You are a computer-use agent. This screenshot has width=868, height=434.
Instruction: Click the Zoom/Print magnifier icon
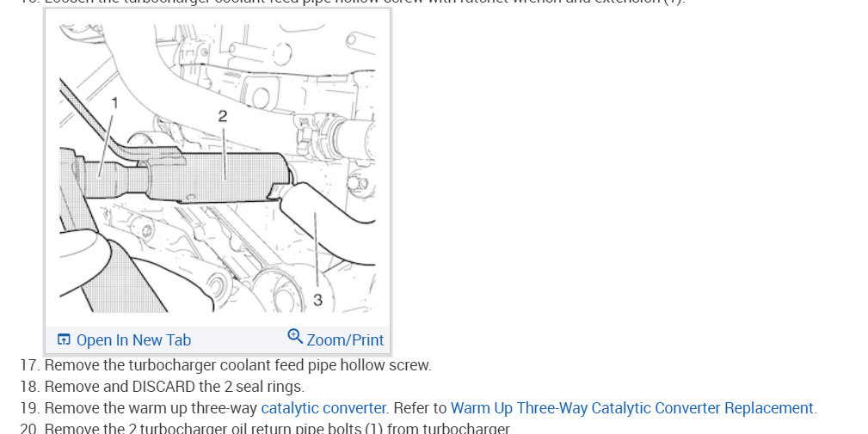295,336
